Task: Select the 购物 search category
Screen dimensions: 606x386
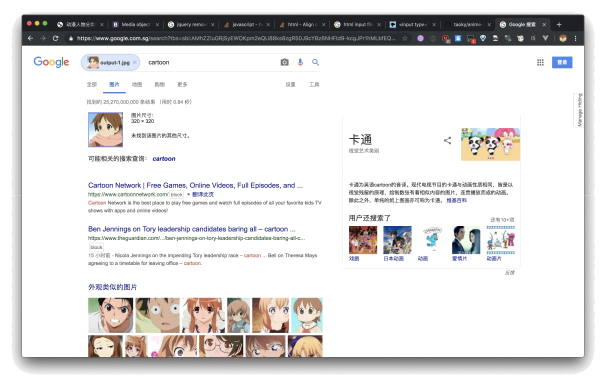Action: click(160, 85)
